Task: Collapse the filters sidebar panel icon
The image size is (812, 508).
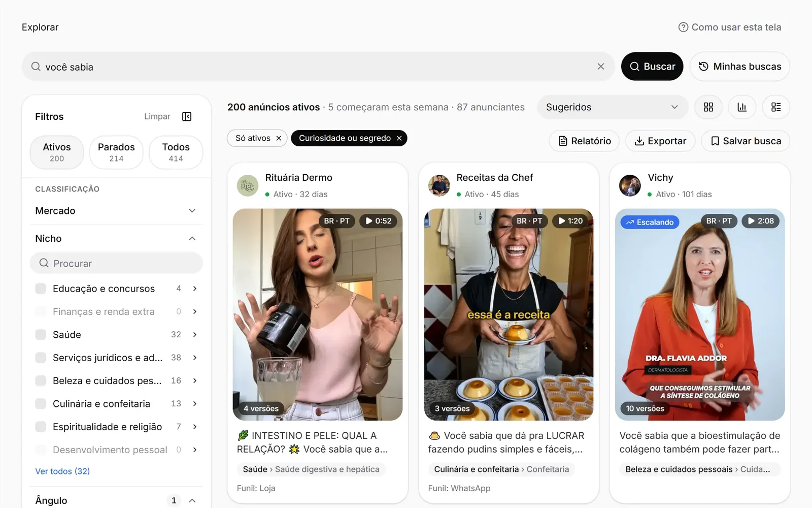Action: (x=187, y=117)
